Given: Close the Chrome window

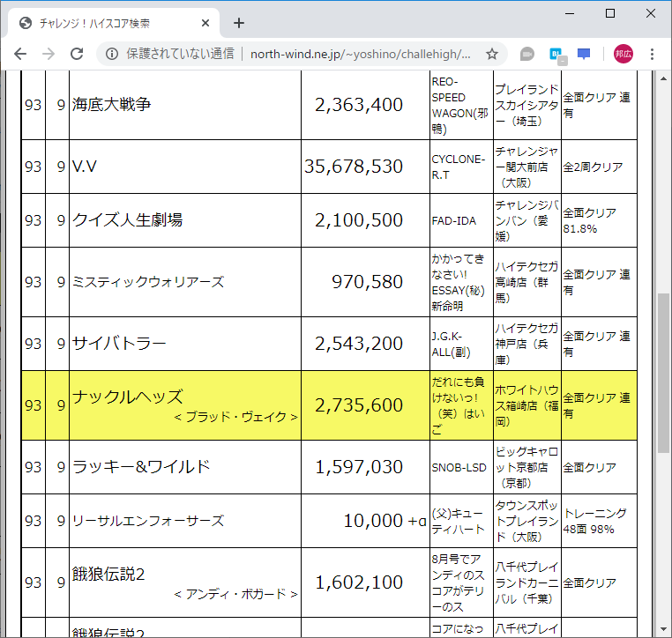Looking at the screenshot, I should coord(651,14).
